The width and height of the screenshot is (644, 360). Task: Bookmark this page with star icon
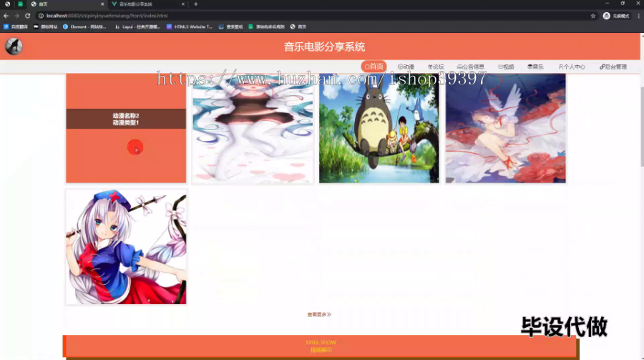tap(592, 16)
